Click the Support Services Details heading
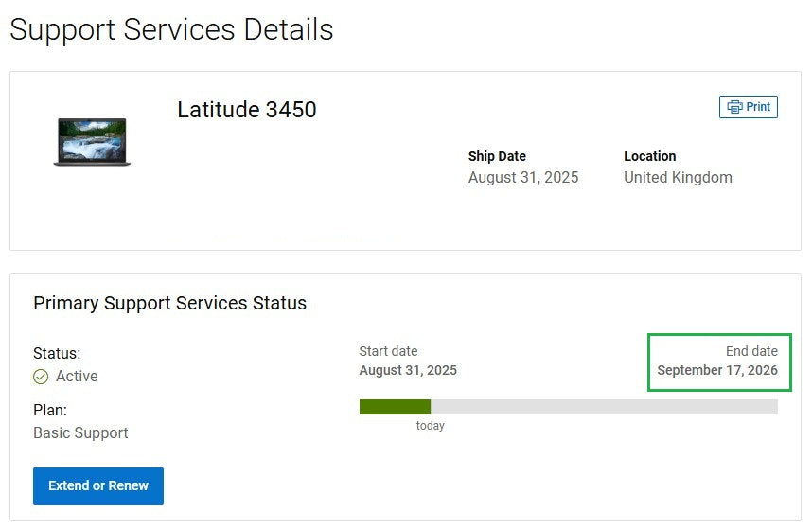Viewport: 812px width, 529px height. (171, 29)
